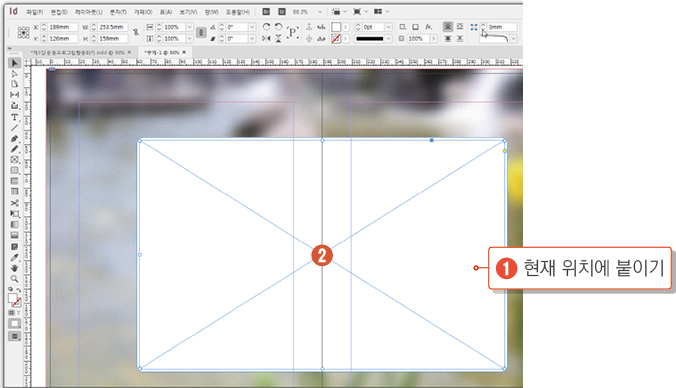Toggle the Preview screen mode button
This screenshot has width=676, height=388.
click(x=14, y=336)
